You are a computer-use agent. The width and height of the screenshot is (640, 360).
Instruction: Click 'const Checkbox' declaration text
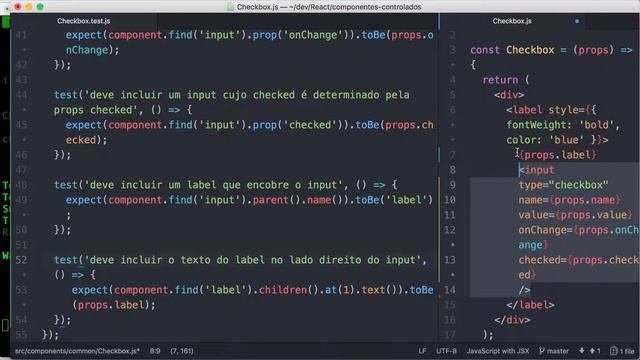[512, 50]
